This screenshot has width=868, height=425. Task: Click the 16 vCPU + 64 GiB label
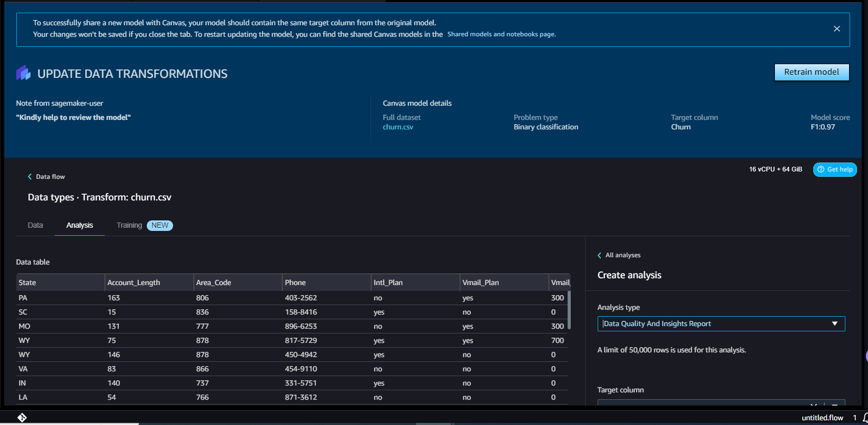(775, 169)
